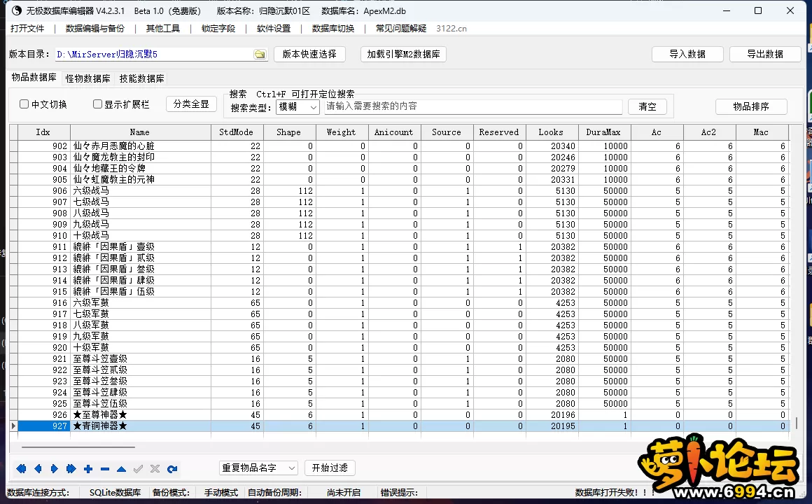The height and width of the screenshot is (504, 812).
Task: Switch to 物品数据库 tab
Action: (34, 77)
